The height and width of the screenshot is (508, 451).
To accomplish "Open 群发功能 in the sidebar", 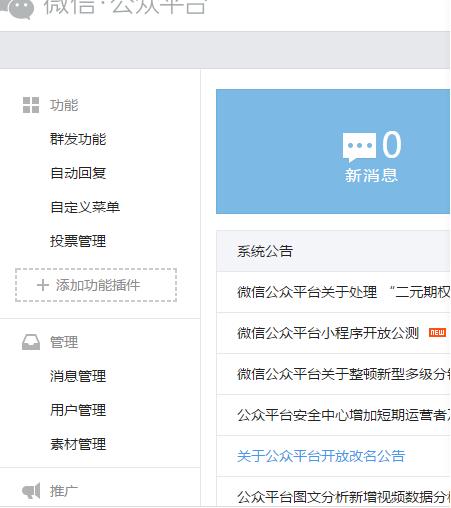I will tap(78, 139).
